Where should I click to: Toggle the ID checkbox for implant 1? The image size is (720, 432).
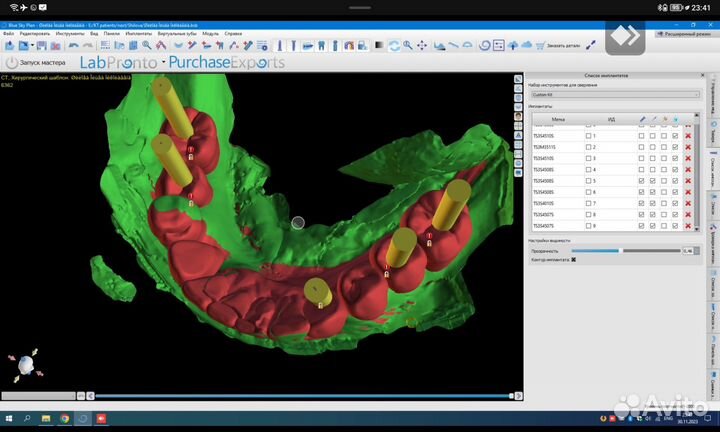click(589, 136)
